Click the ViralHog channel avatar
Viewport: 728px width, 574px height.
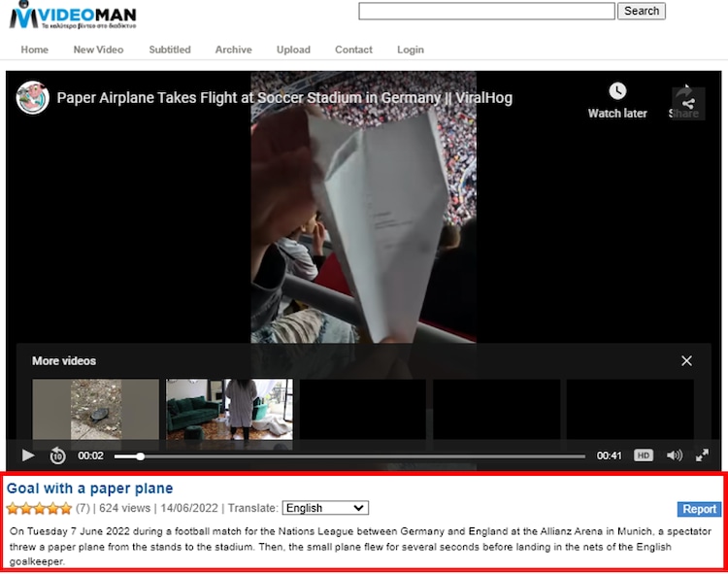(33, 98)
